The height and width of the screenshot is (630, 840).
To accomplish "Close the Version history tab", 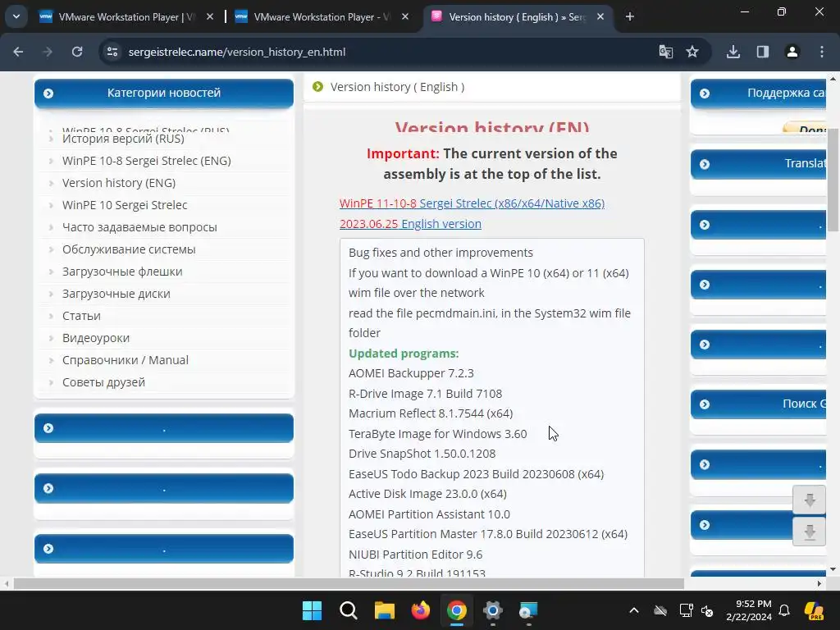I will pos(600,17).
